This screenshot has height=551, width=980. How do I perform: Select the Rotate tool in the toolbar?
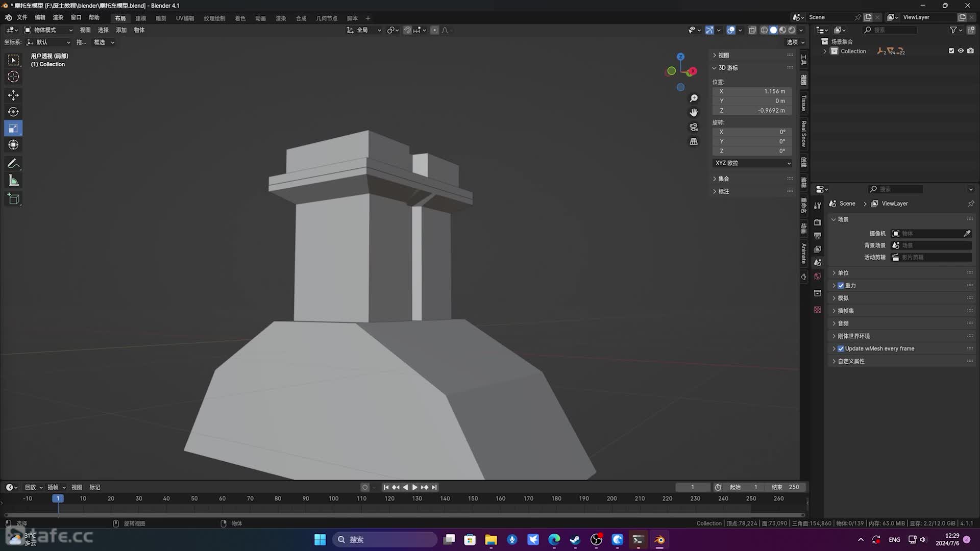[x=13, y=112]
